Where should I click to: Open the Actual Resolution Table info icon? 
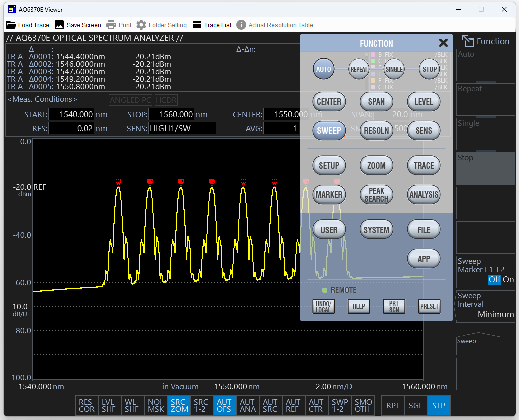pyautogui.click(x=241, y=25)
